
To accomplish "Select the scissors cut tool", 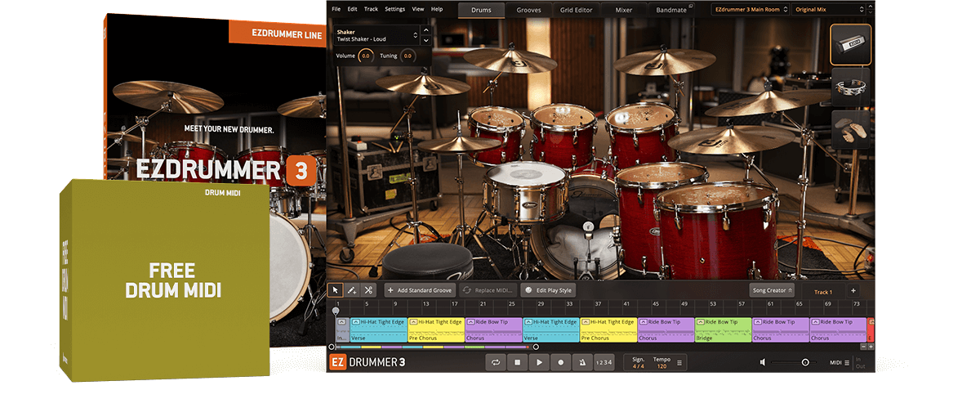I will pos(368,290).
